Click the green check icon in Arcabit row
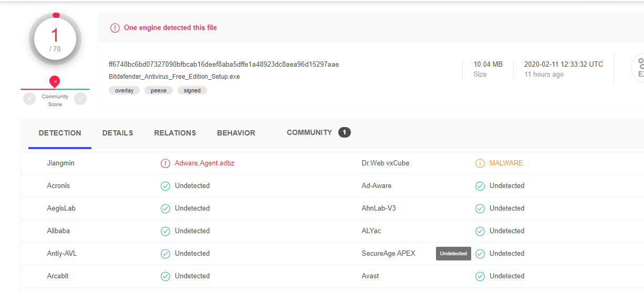Screen dimensions: 644x293 (165, 276)
